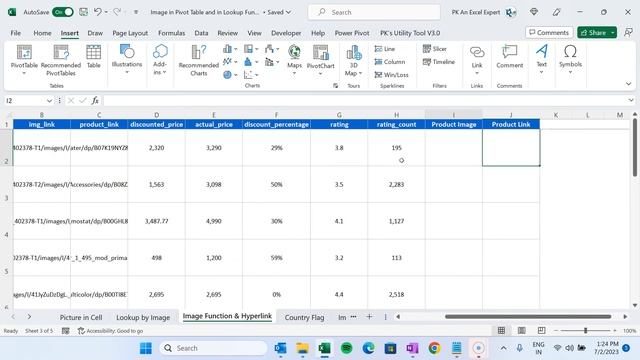Open Recommended PivotTables

pos(61,60)
